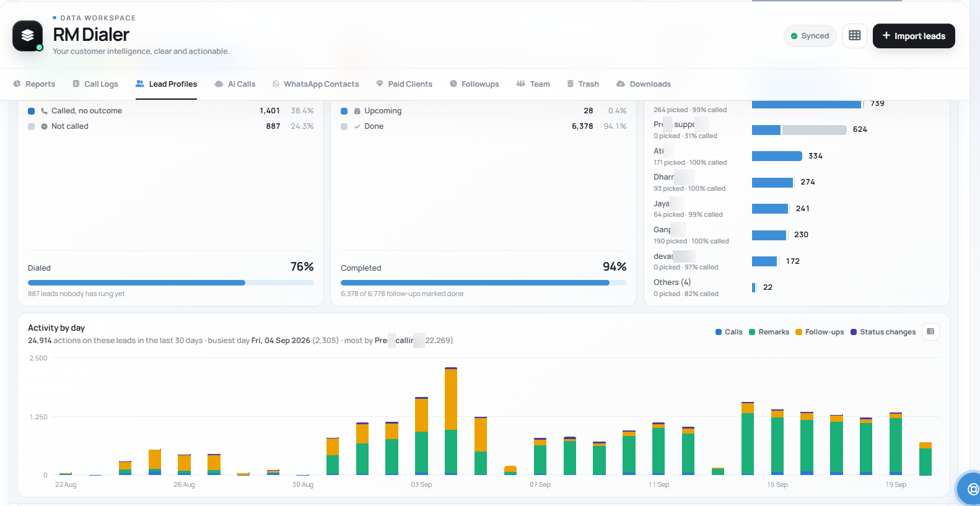
Task: Click the RM Dialer stacked-layers logo
Action: pyautogui.click(x=27, y=36)
